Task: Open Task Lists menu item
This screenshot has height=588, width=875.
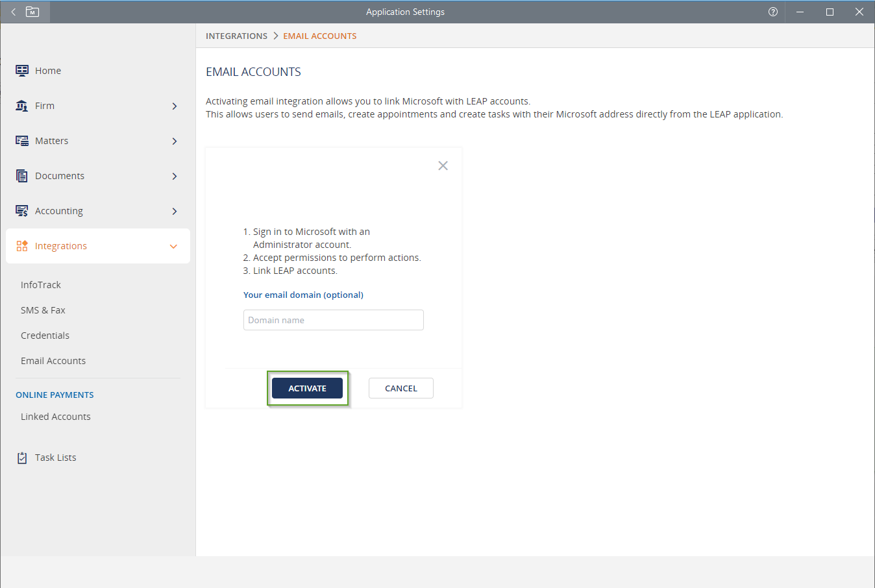Action: click(56, 458)
